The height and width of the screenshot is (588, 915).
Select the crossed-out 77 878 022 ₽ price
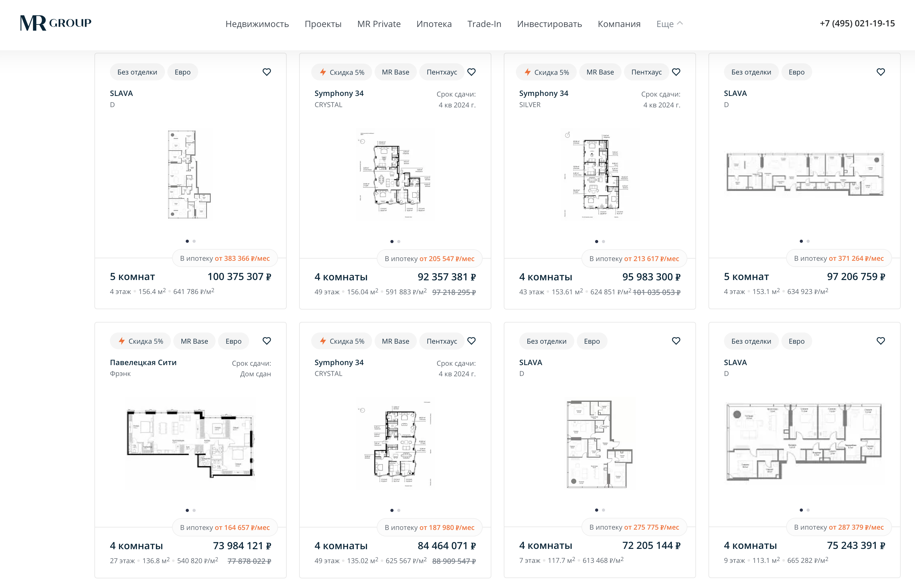click(249, 561)
